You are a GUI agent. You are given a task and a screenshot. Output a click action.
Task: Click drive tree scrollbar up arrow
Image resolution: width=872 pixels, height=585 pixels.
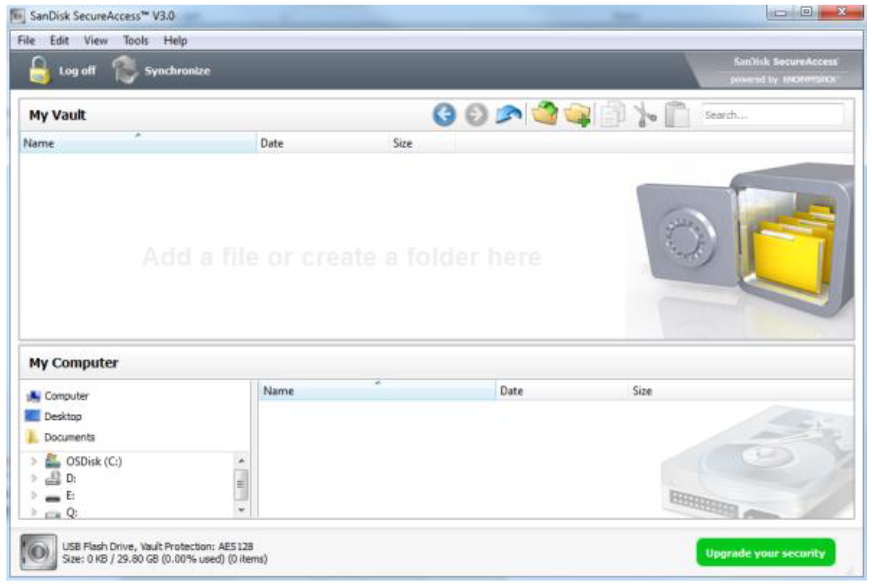(241, 460)
